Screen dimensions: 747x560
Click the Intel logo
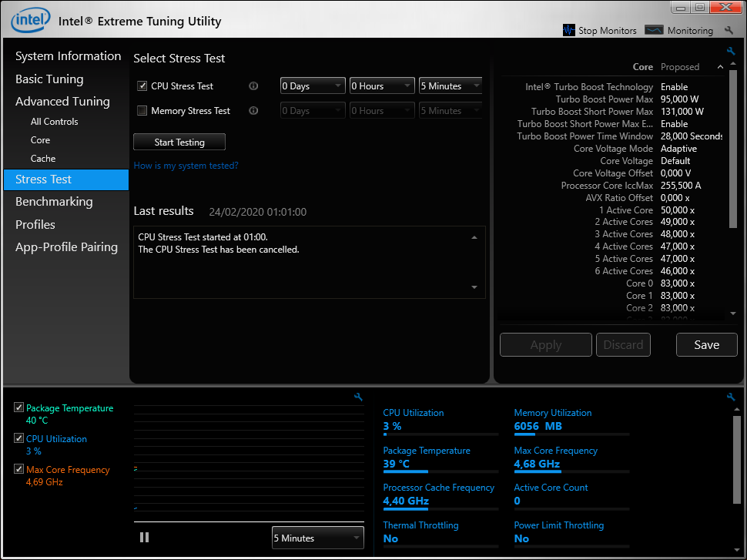(x=31, y=20)
